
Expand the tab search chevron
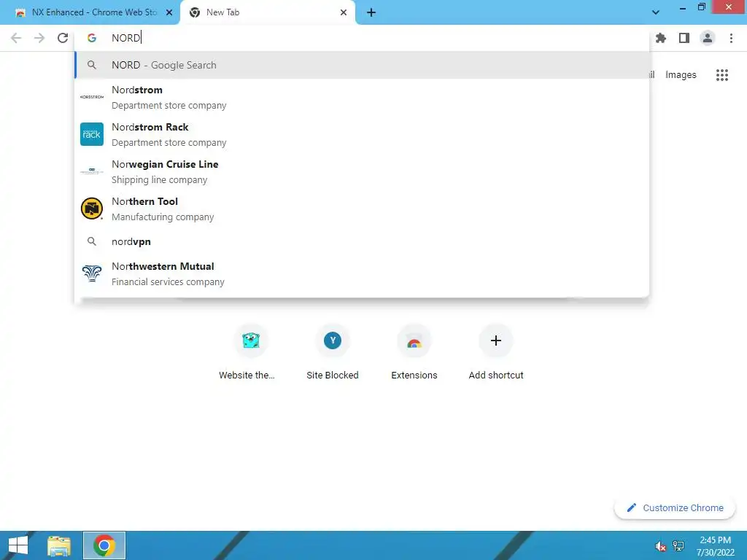pos(656,12)
